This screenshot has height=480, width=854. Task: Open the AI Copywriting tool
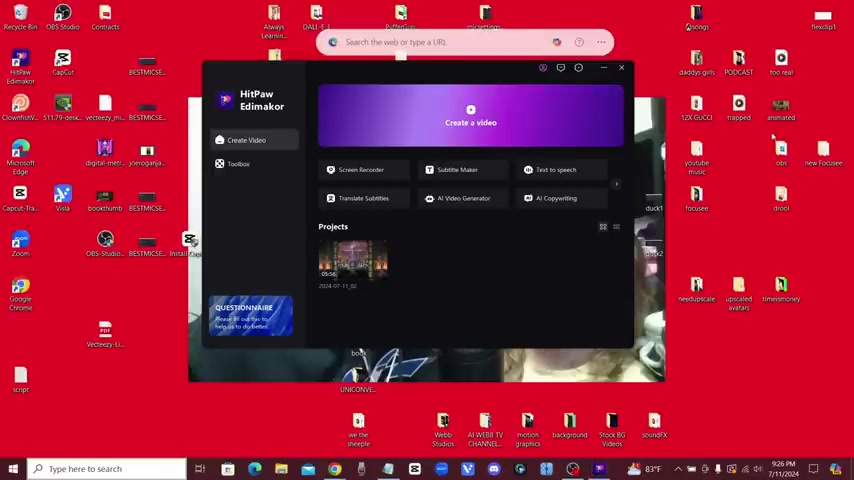pos(562,198)
